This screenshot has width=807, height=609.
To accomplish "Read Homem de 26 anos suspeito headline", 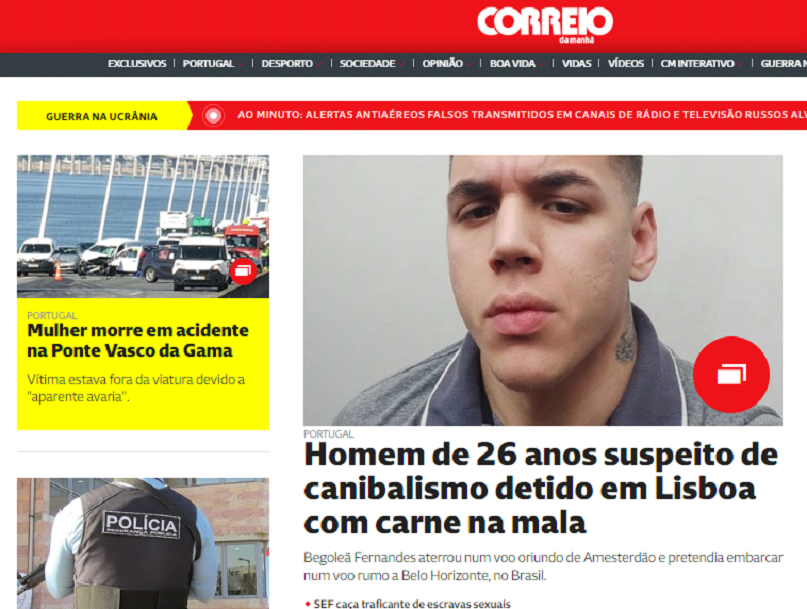I will tap(540, 489).
